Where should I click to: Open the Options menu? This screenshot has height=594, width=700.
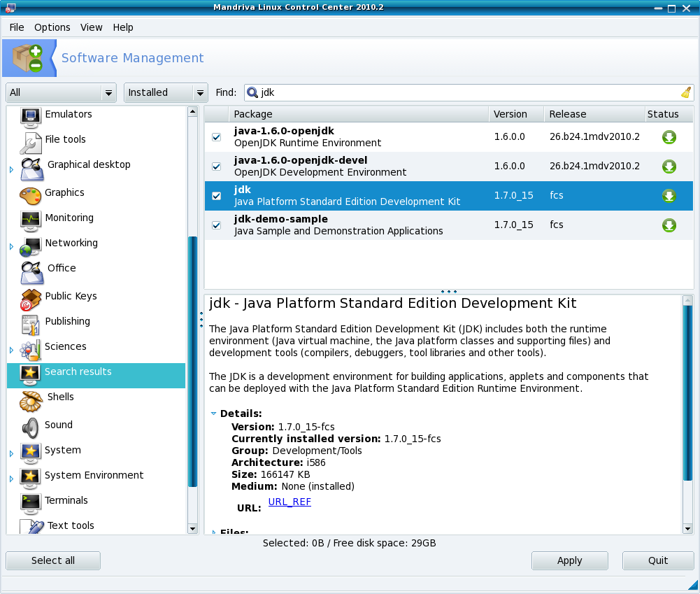pos(52,27)
